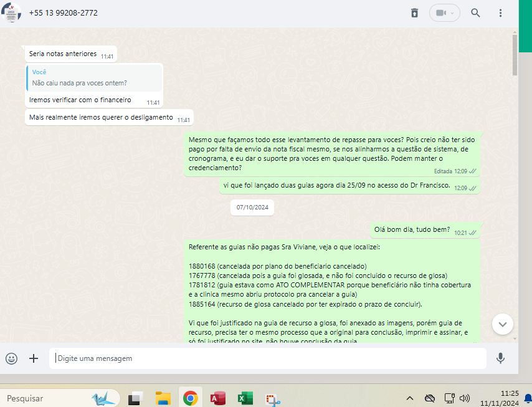Click the line starting with 1880168
Screen dimensions: 532x407
coord(278,266)
